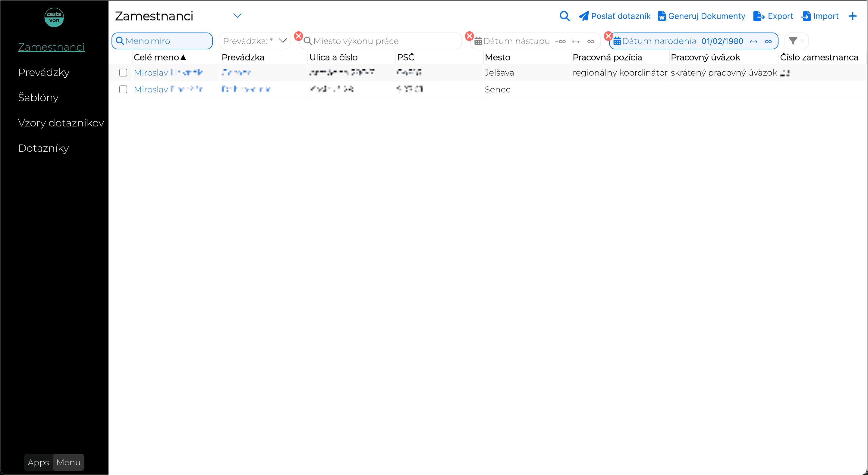Focus the Miesto výkonu práce search field
Screen dimensions: 868x475
click(x=380, y=41)
